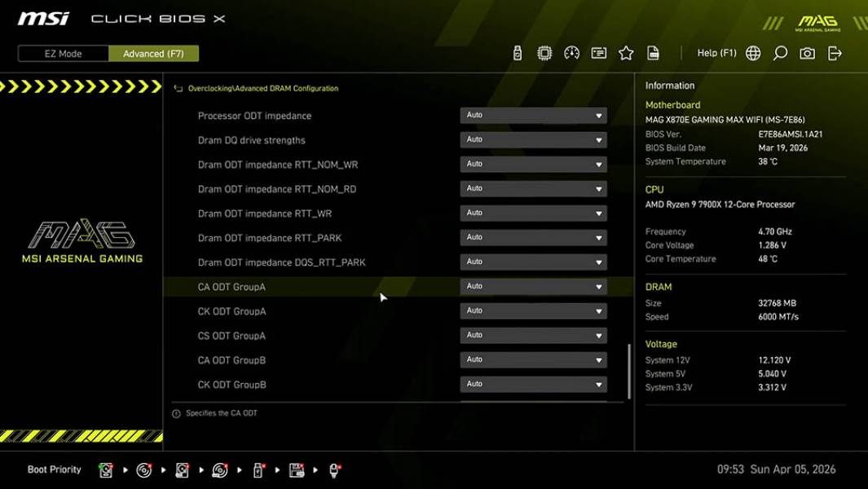Open the CA ODT GroupA dropdown
This screenshot has width=868, height=489.
pos(533,286)
